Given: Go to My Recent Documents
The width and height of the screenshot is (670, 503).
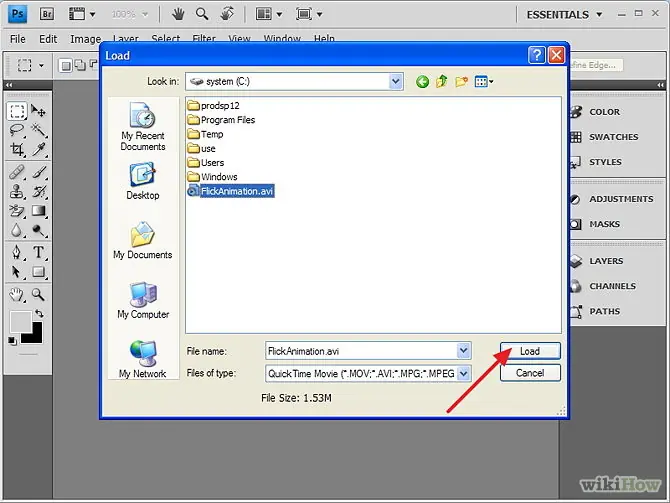Looking at the screenshot, I should pos(143,126).
